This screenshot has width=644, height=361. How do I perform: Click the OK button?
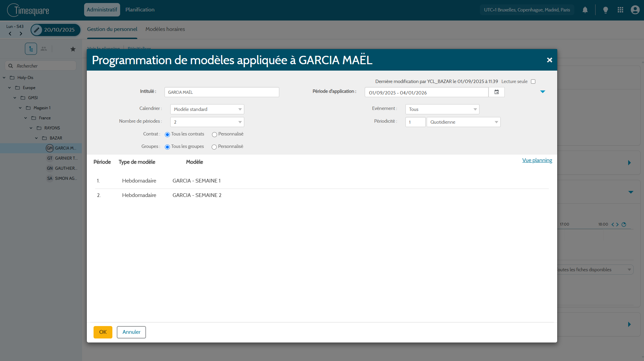click(103, 332)
